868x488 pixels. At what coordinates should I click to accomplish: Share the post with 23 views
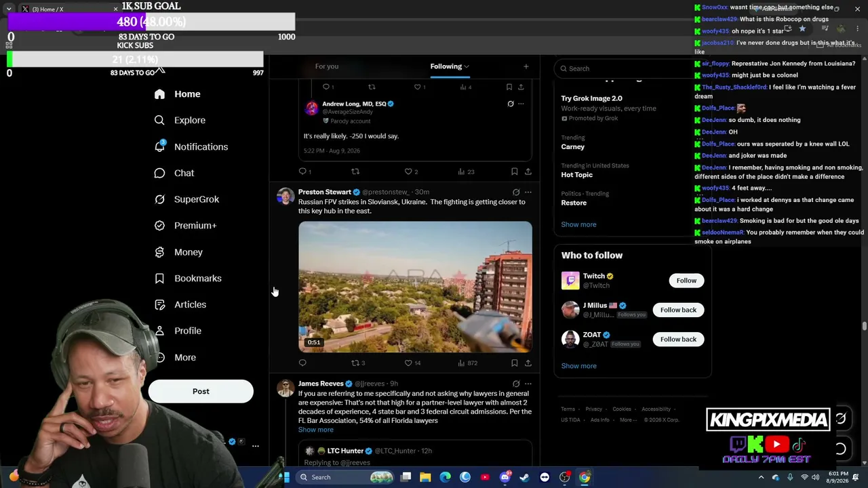pos(528,172)
